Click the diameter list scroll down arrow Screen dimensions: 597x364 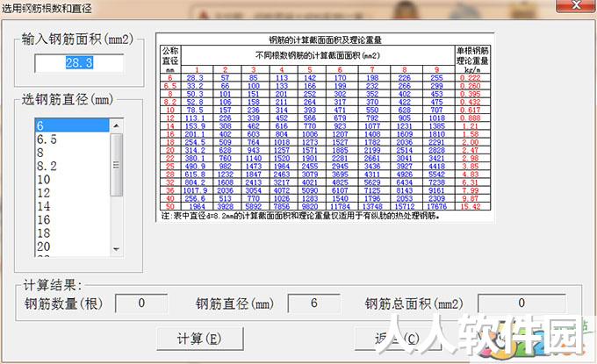117,249
